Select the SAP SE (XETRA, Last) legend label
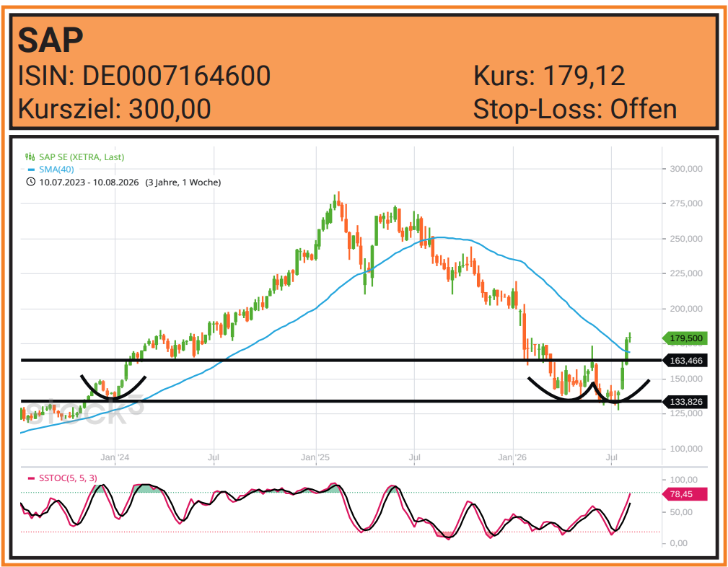This screenshot has width=728, height=567. 82,157
